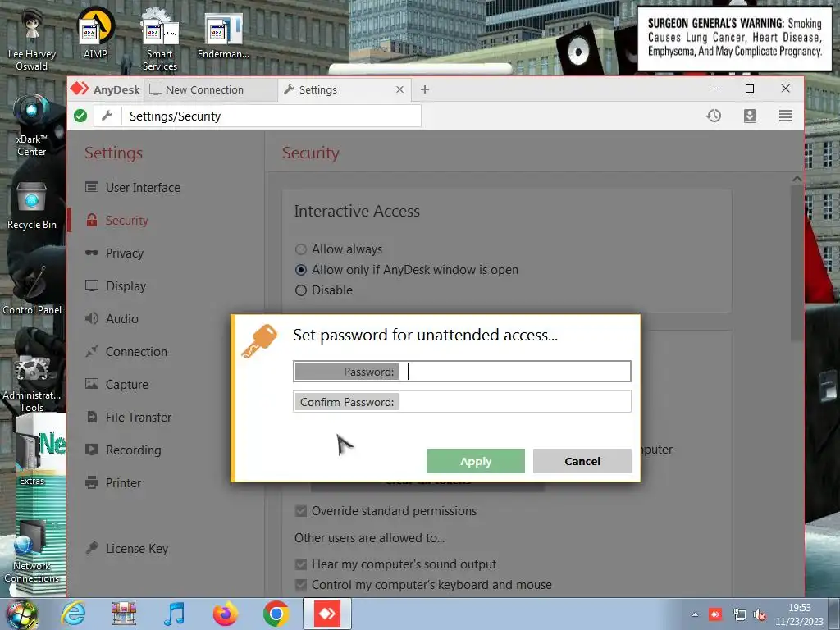Open the Recycle Bin
This screenshot has width=840, height=630.
32,205
